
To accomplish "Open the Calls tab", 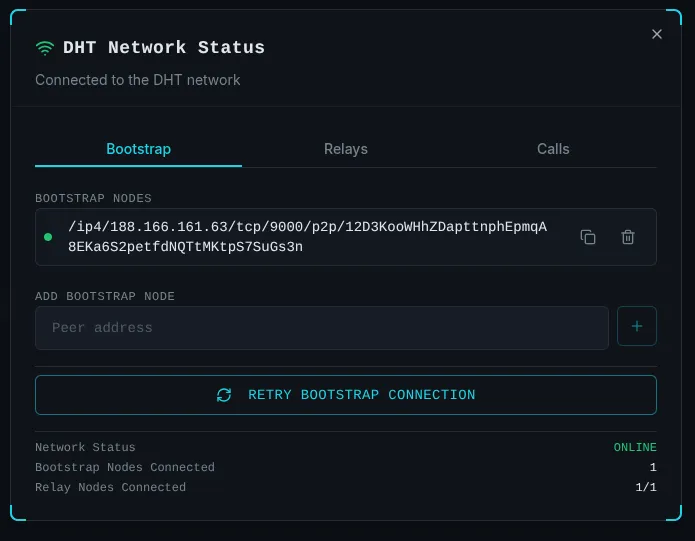I will [x=553, y=149].
